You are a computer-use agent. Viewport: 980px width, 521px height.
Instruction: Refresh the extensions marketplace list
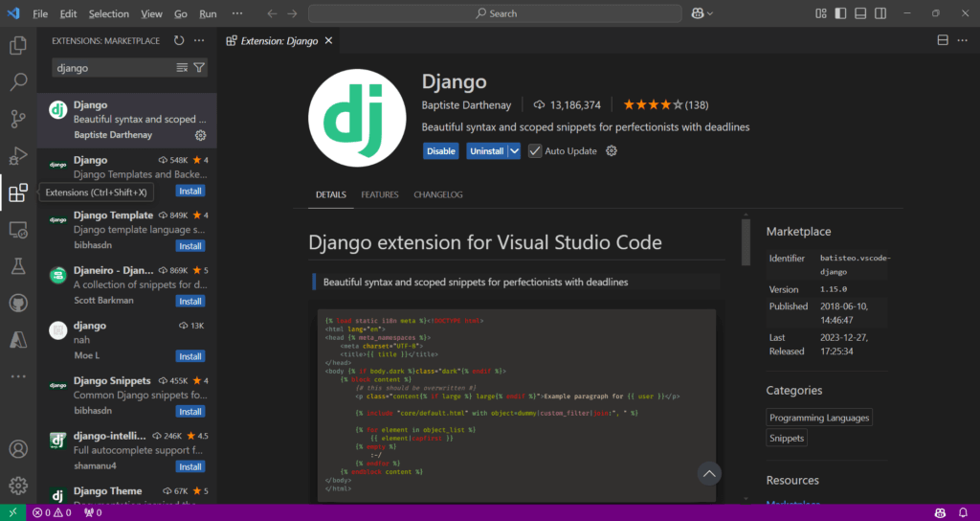coord(179,40)
